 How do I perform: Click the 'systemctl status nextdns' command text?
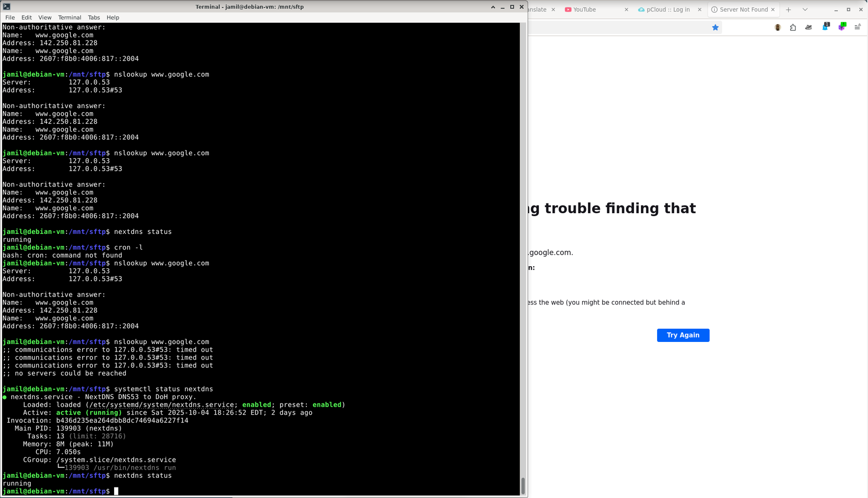tap(164, 389)
